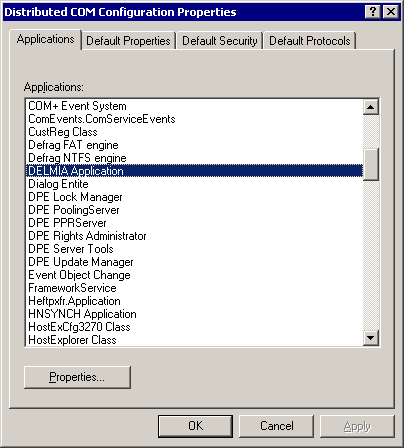This screenshot has width=404, height=448.
Task: Select DELMIA Application in the list
Action: (194, 171)
